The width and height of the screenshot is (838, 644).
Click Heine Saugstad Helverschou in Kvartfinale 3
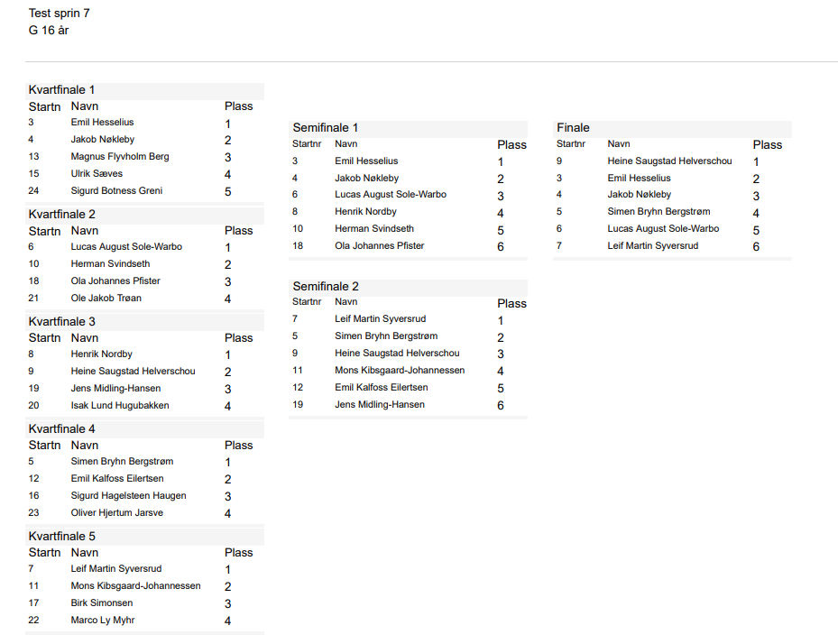134,372
